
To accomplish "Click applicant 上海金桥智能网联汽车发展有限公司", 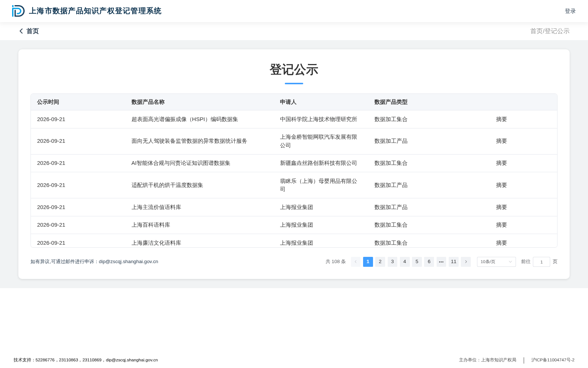I will point(319,141).
